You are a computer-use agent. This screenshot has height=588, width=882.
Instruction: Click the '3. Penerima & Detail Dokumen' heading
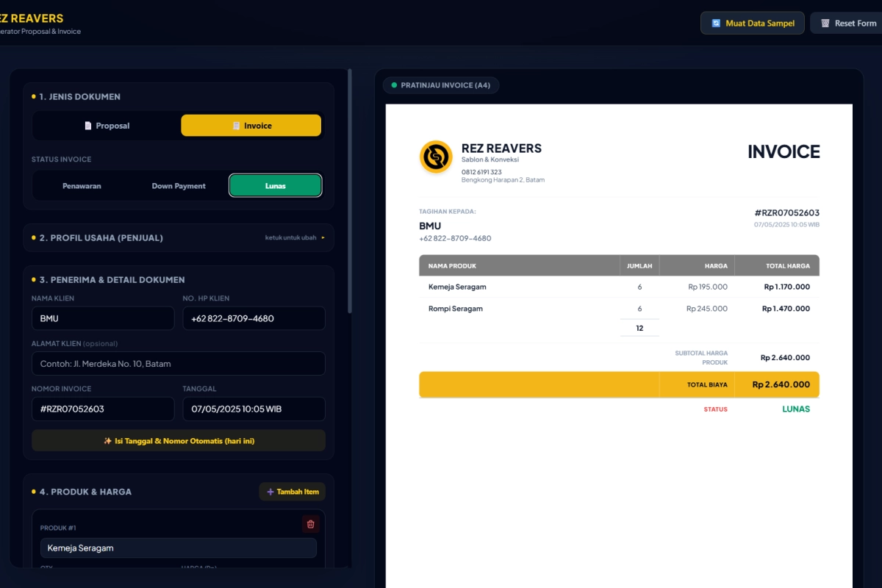[x=112, y=279]
